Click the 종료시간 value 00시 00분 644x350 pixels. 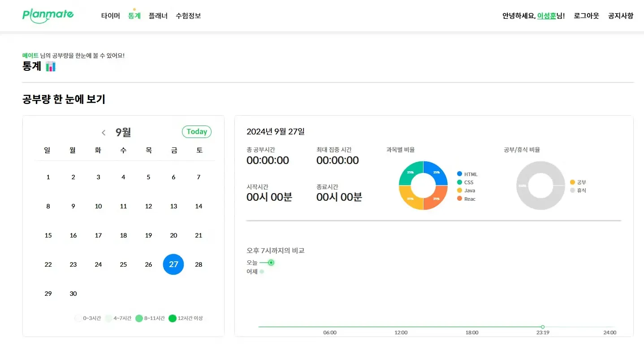pos(339,197)
